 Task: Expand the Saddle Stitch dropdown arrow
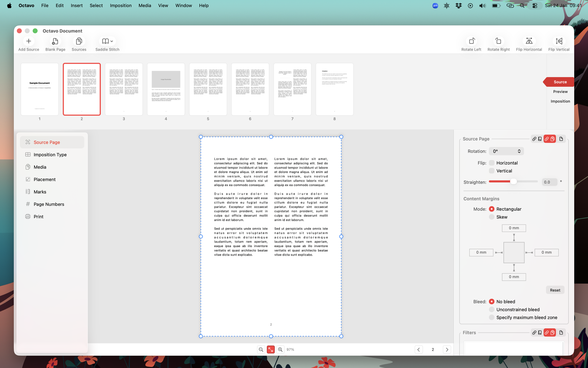click(112, 41)
